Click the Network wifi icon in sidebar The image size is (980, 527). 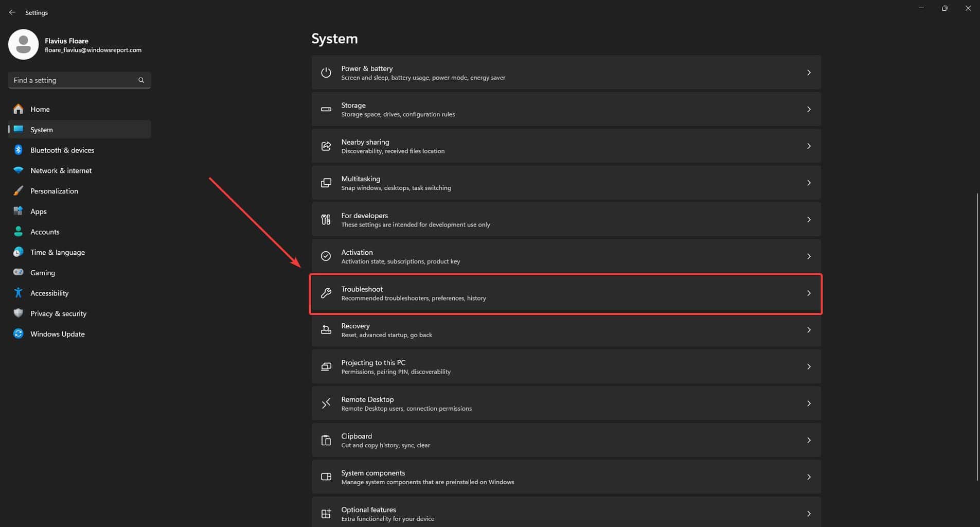point(19,170)
